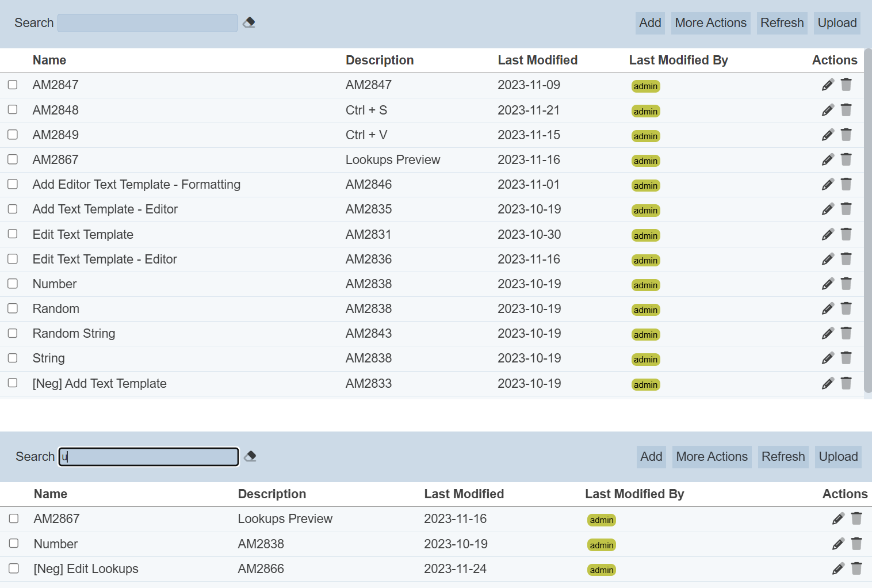Open edit for Random String row

(828, 334)
